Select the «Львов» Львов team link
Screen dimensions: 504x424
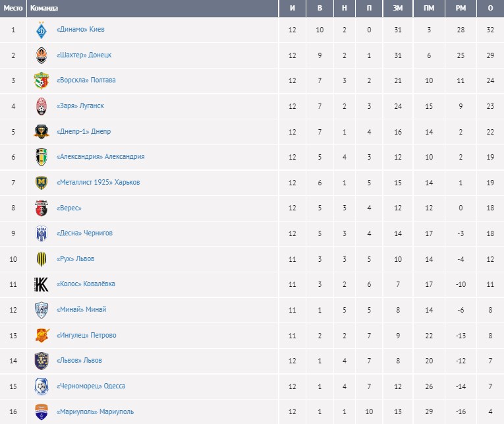(80, 361)
